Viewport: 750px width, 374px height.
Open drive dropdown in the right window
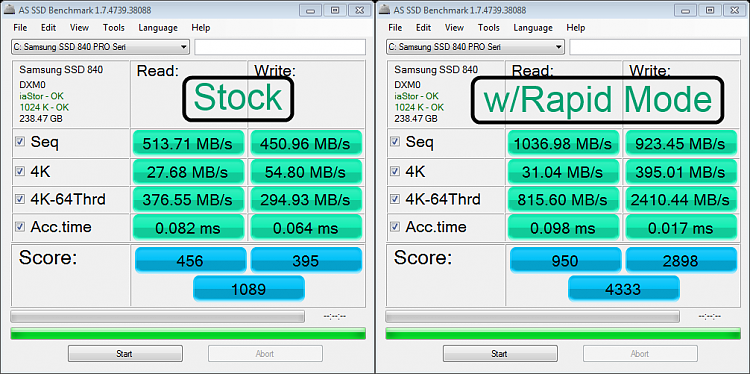(x=475, y=47)
